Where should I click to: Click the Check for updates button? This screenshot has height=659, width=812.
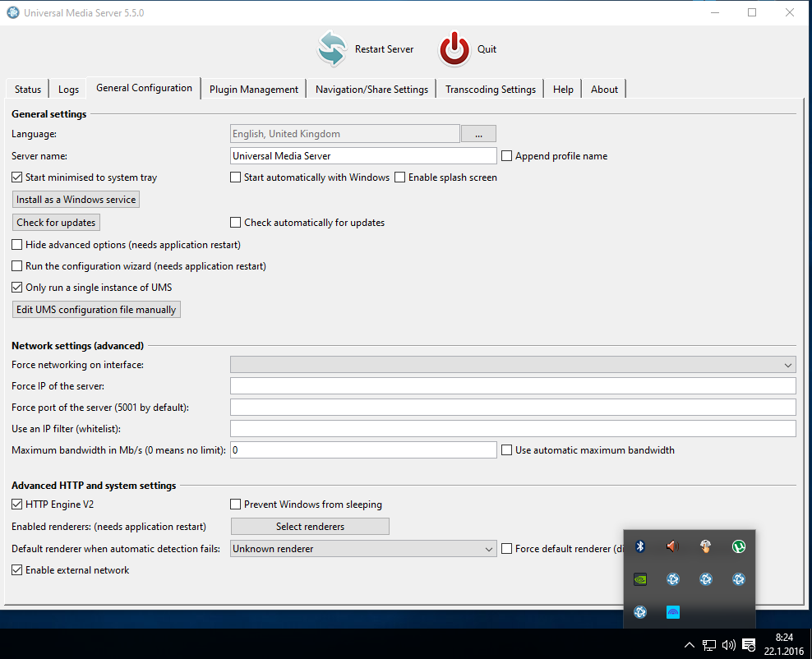tap(56, 223)
